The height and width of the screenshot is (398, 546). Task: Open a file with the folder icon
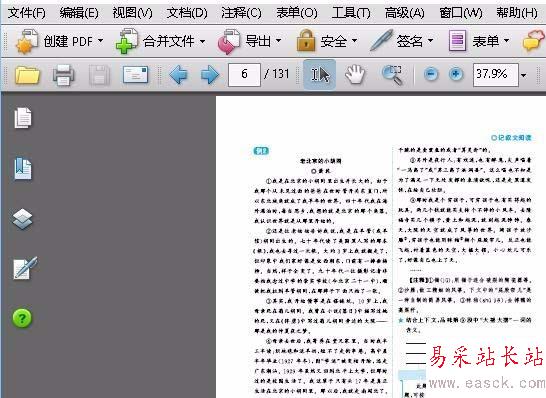point(27,74)
